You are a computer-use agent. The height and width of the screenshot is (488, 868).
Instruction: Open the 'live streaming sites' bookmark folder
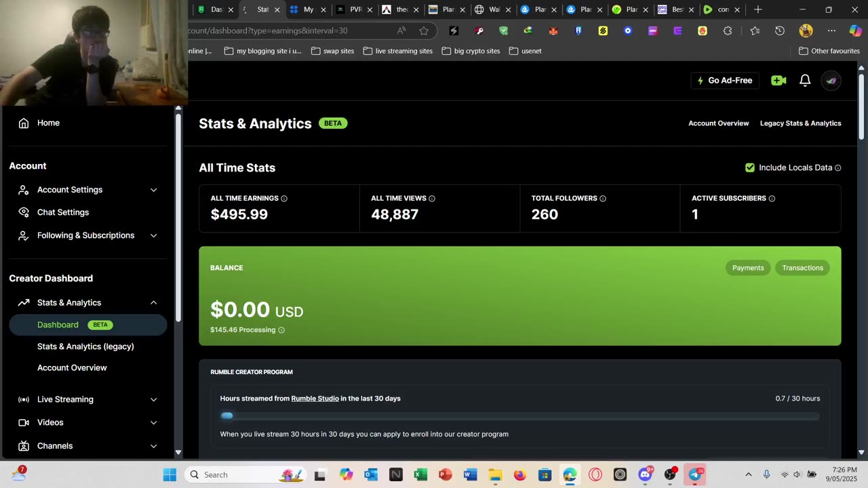point(397,51)
